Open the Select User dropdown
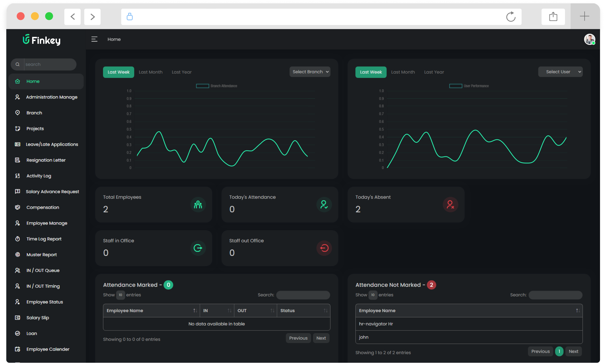This screenshot has height=364, width=605. click(560, 72)
